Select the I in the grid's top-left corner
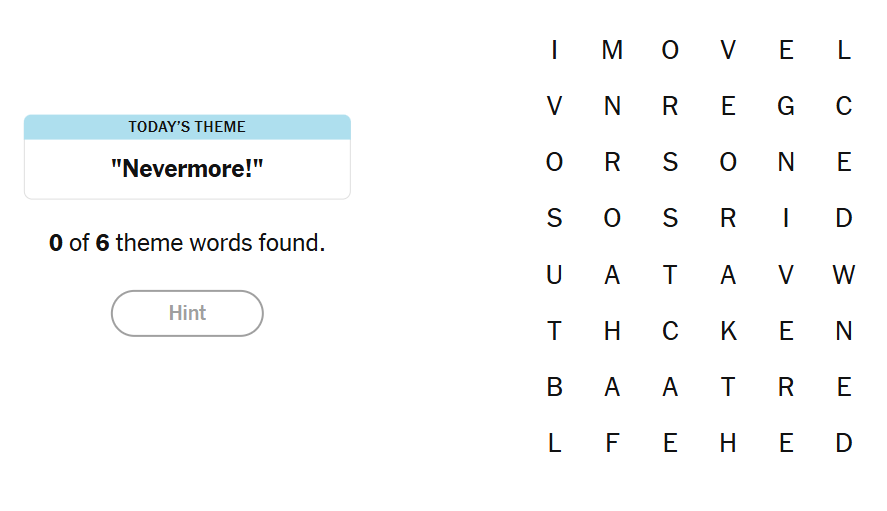The image size is (887, 511). pos(554,50)
